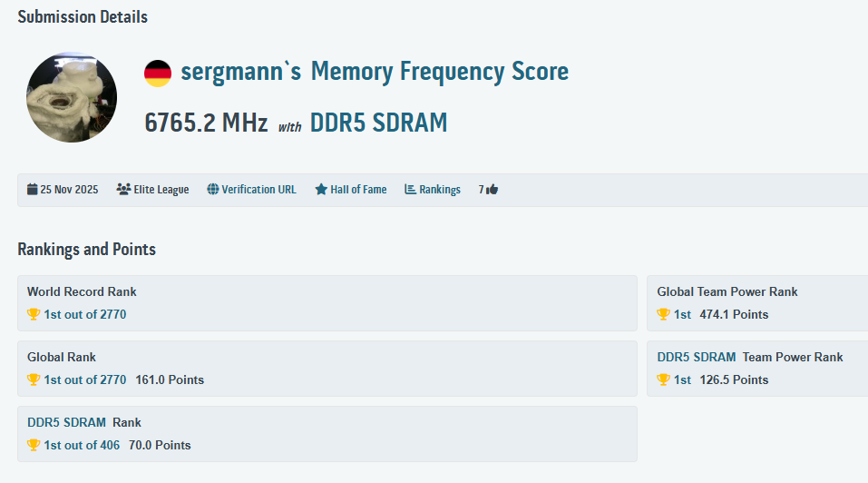
Task: Click '1st out of 406' ranking
Action: 82,445
